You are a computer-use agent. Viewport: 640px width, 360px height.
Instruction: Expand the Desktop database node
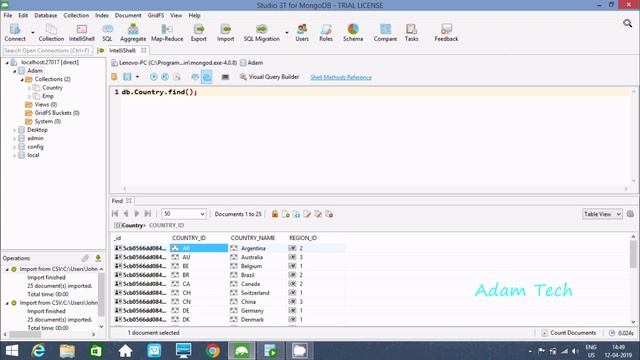click(15, 130)
